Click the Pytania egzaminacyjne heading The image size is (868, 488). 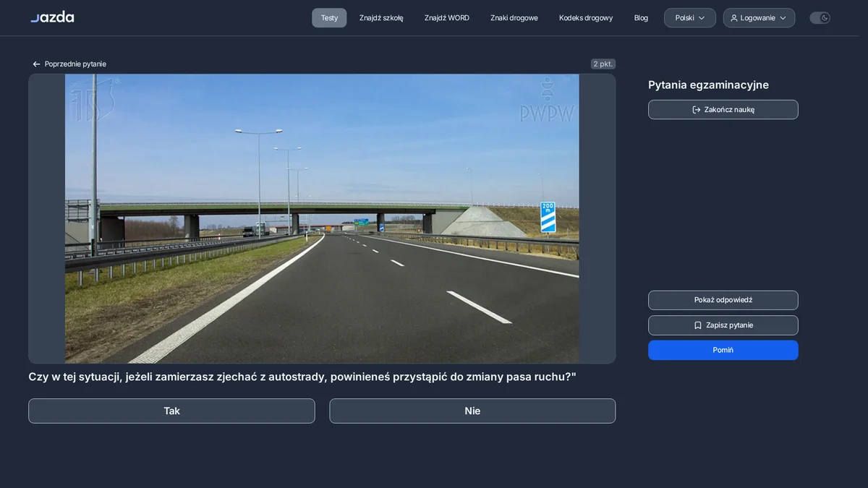708,85
